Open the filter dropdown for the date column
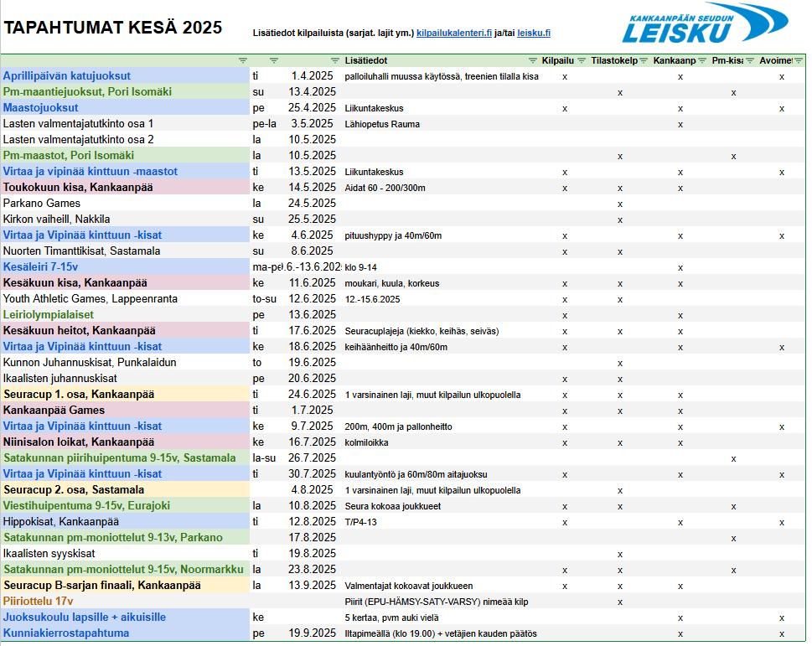812x646 pixels. [335, 60]
